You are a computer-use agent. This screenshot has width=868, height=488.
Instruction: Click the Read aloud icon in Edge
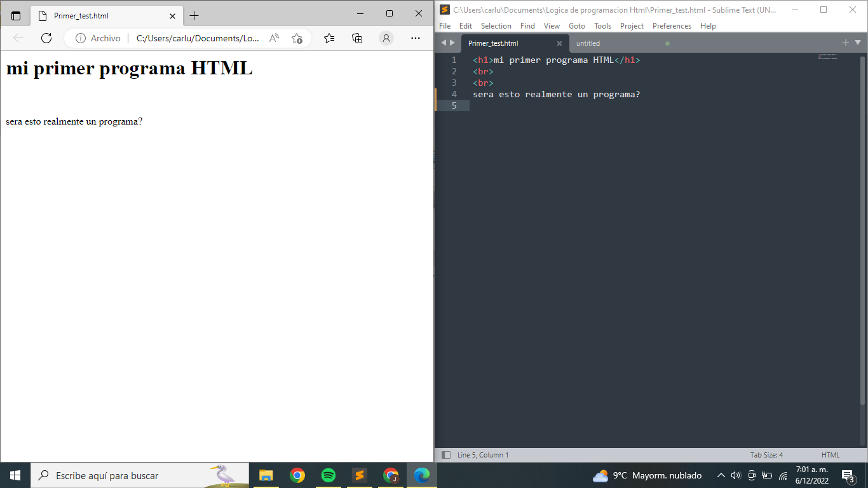[x=275, y=38]
